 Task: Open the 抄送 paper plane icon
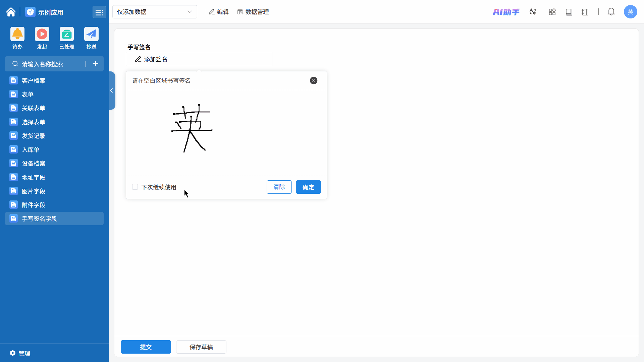click(x=91, y=34)
